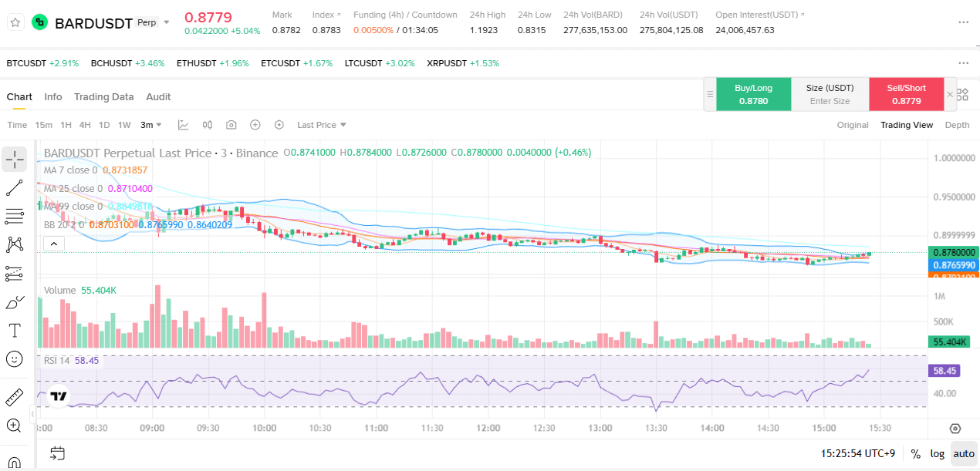The height and width of the screenshot is (471, 980).
Task: Expand the 3m interval dropdown
Action: tap(150, 125)
